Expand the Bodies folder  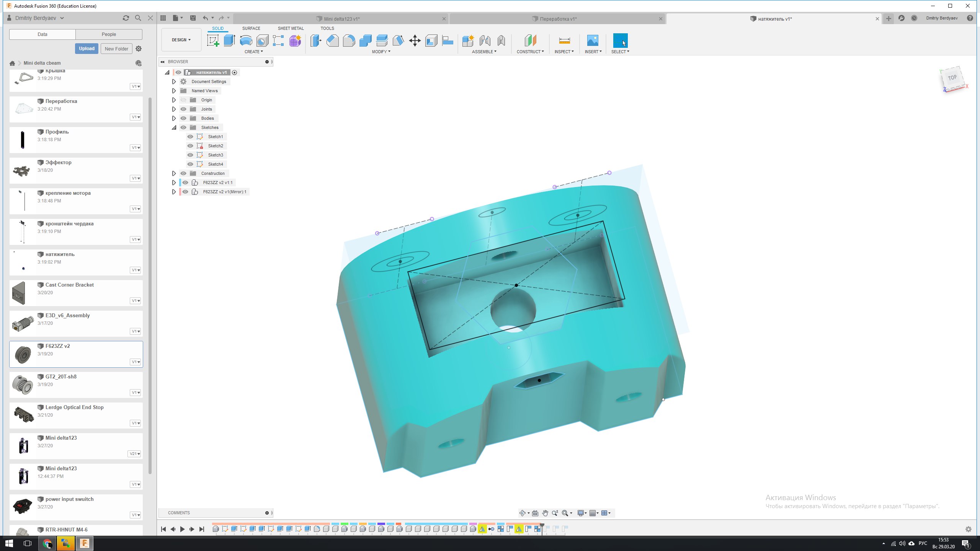point(174,118)
